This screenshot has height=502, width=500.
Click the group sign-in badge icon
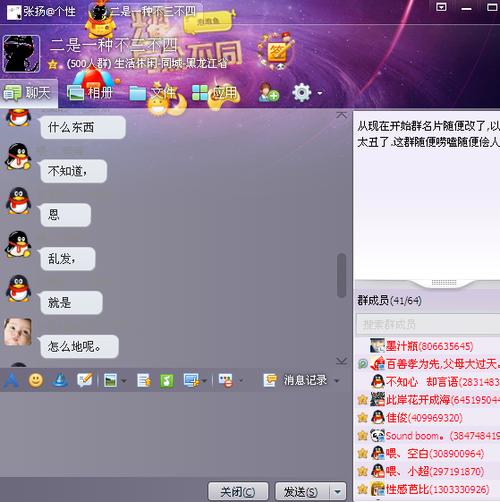pos(276,51)
